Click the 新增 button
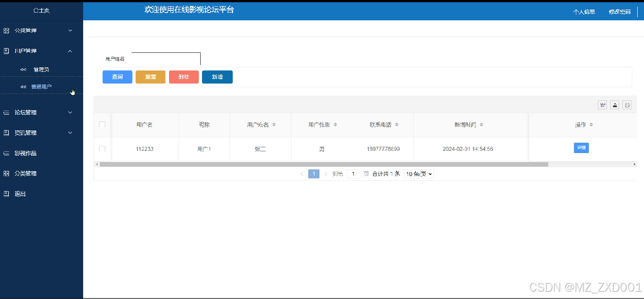Viewport: 644px width, 299px height. point(217,77)
